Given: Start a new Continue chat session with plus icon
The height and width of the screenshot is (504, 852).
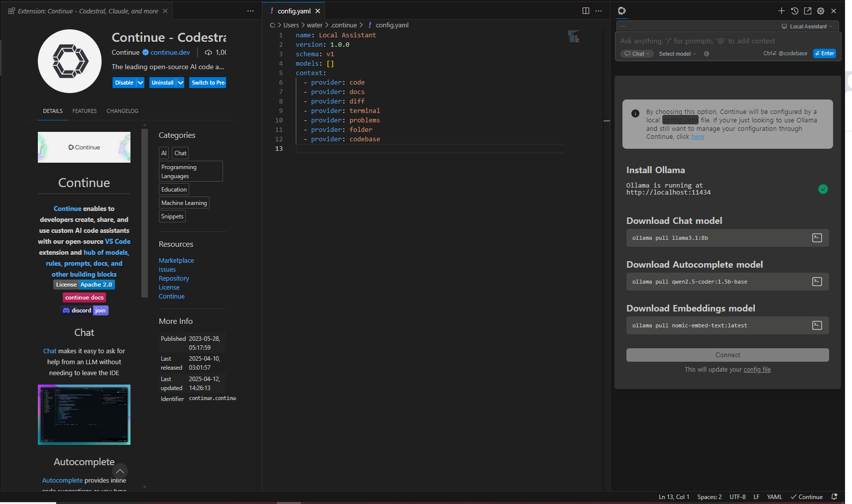Looking at the screenshot, I should 781,11.
